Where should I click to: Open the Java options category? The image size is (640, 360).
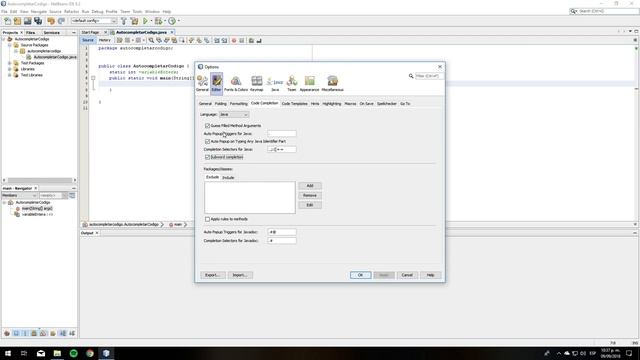[x=275, y=83]
